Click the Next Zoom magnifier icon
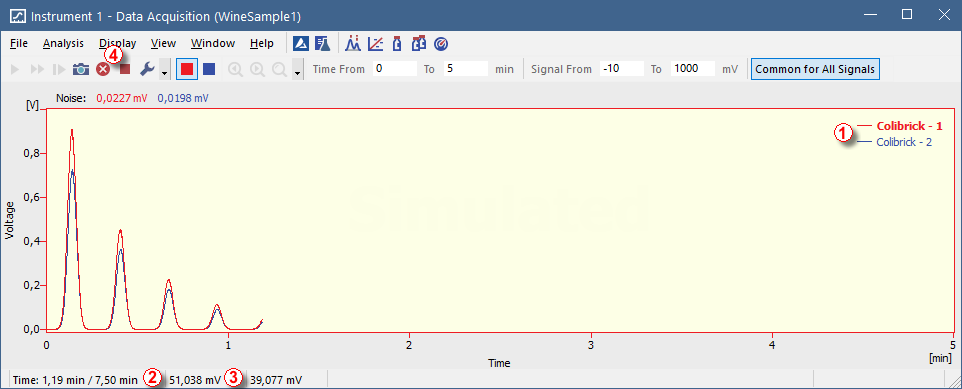The image size is (962, 389). click(257, 69)
